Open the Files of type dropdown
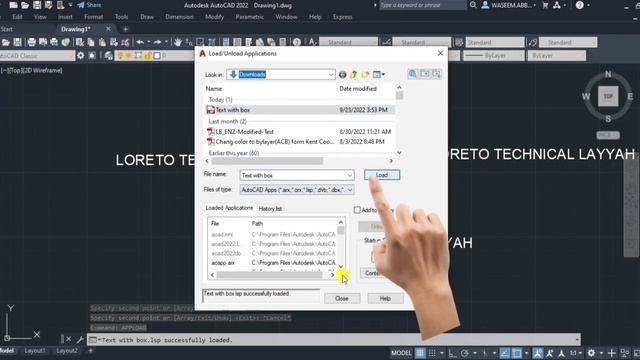Viewport: 640px width, 360px height. pos(297,190)
